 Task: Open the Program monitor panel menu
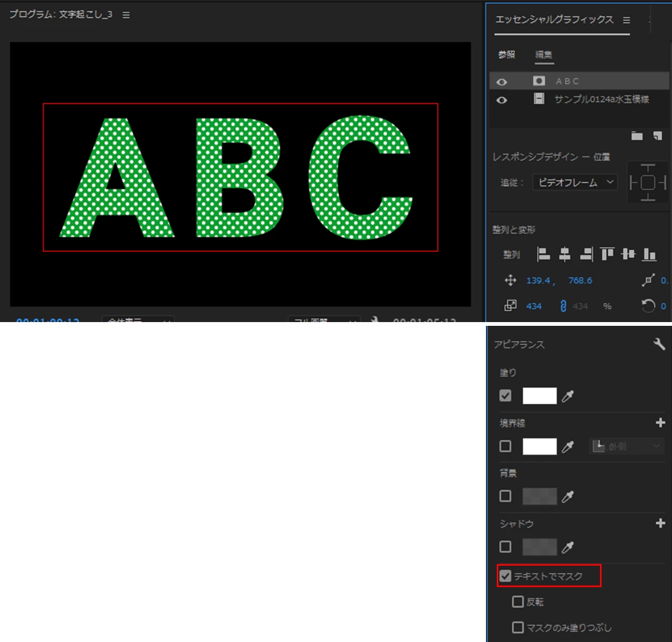(126, 15)
